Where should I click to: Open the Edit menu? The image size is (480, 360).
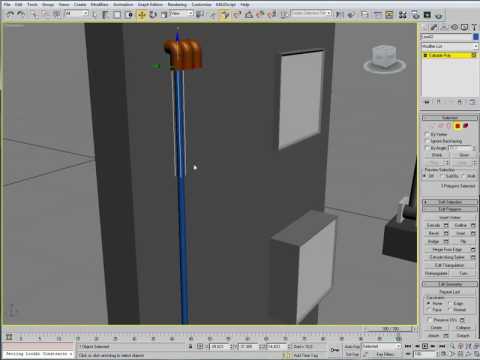point(18,4)
